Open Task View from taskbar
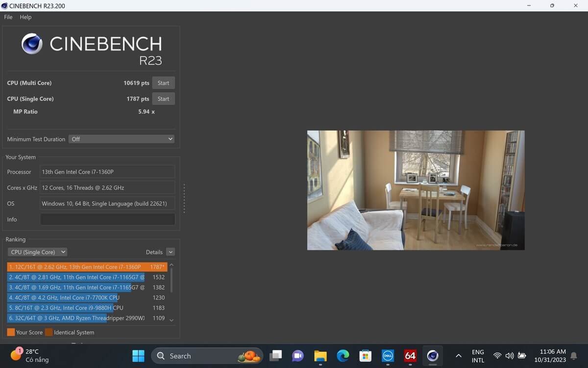 (276, 356)
